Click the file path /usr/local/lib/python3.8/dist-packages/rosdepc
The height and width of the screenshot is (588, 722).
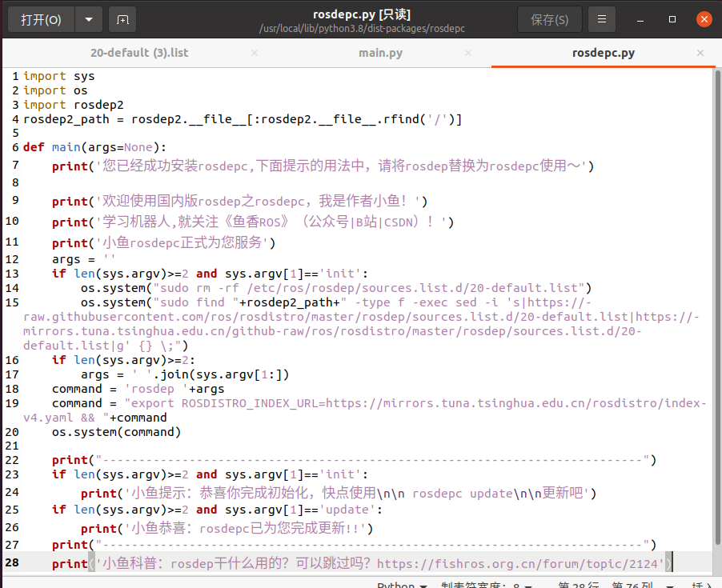362,29
